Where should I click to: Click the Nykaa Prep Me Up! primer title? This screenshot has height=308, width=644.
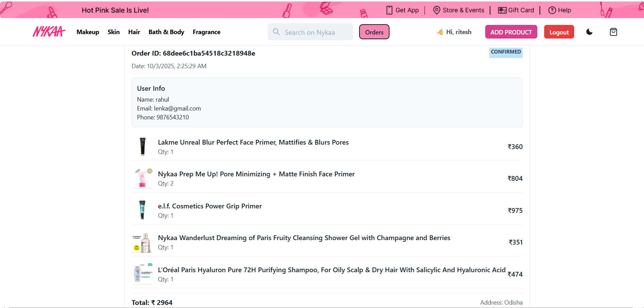pyautogui.click(x=256, y=174)
